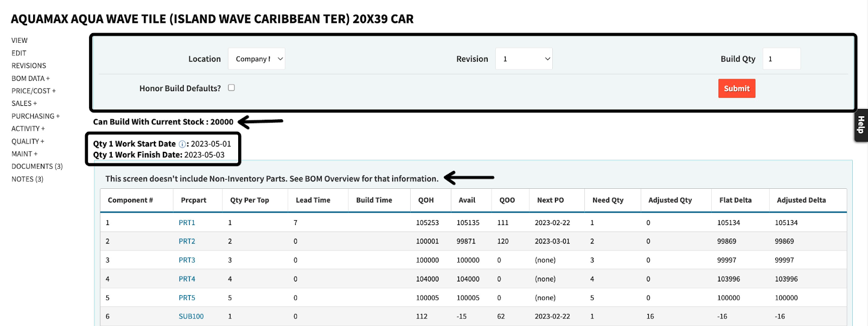Click the Adjusted Delta value 103996
Screen dimensions: 868x326
click(x=786, y=279)
